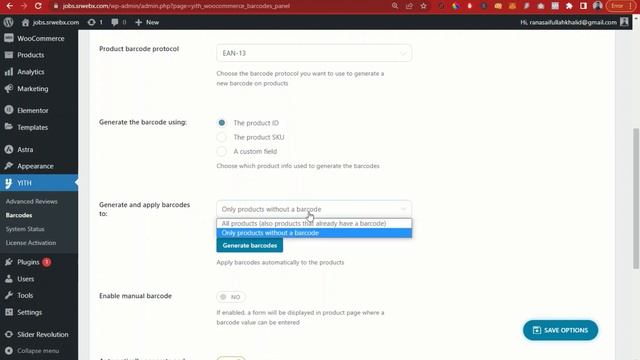
Task: Select 'A custom field' radio option
Action: [222, 151]
